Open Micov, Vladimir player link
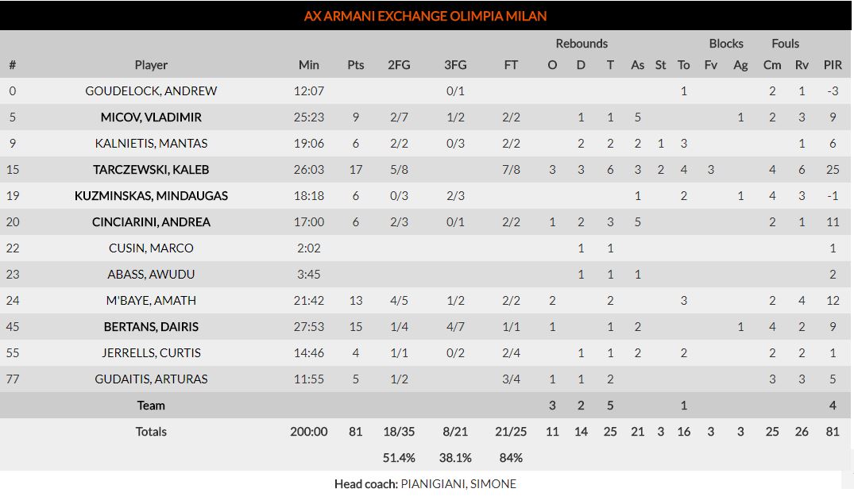 [x=151, y=117]
